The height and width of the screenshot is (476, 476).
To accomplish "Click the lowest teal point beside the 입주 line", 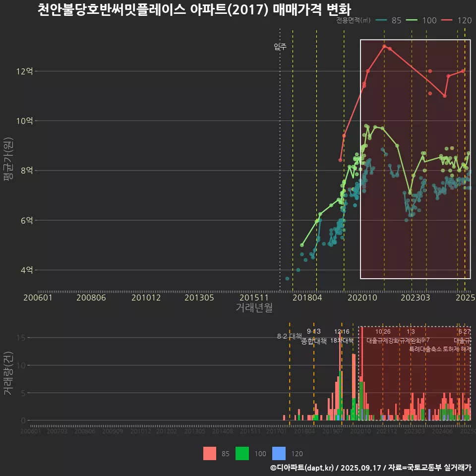I will 287,279.
